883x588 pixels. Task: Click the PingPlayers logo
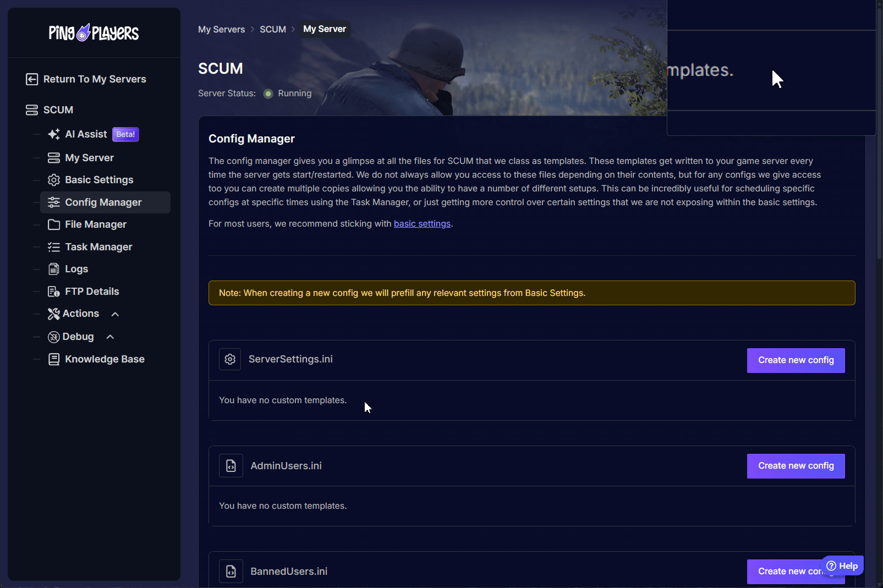coord(94,33)
